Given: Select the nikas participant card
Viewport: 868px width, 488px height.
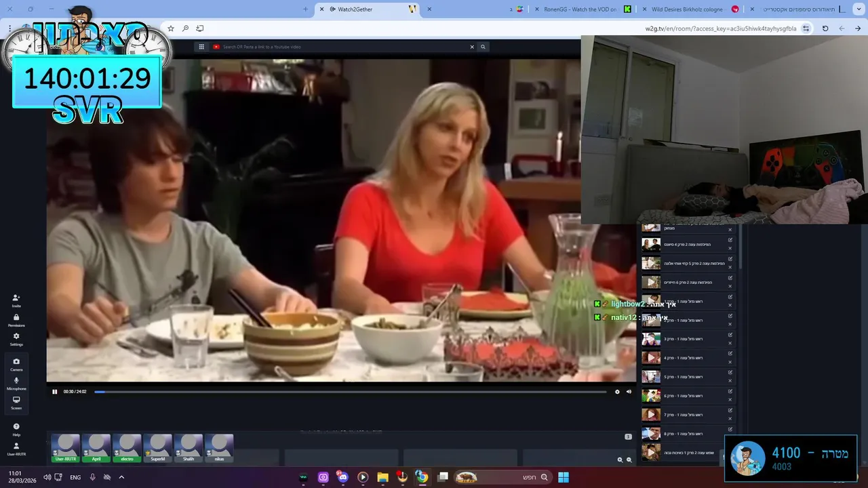Looking at the screenshot, I should coord(219,448).
